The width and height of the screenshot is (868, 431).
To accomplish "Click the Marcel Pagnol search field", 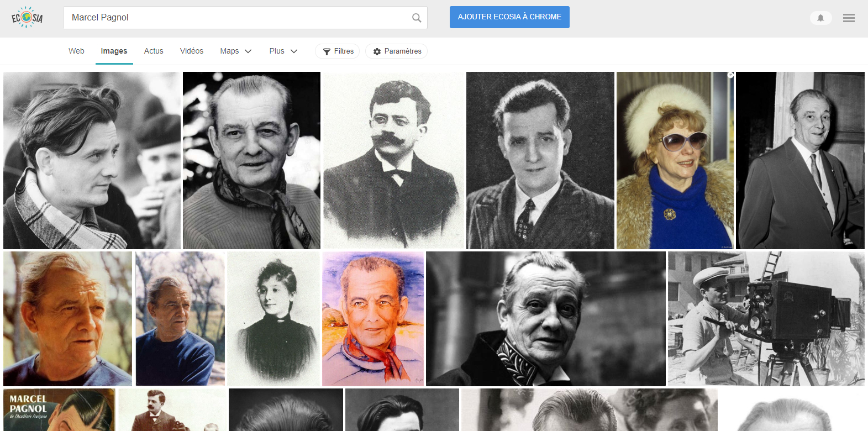I will pyautogui.click(x=238, y=18).
